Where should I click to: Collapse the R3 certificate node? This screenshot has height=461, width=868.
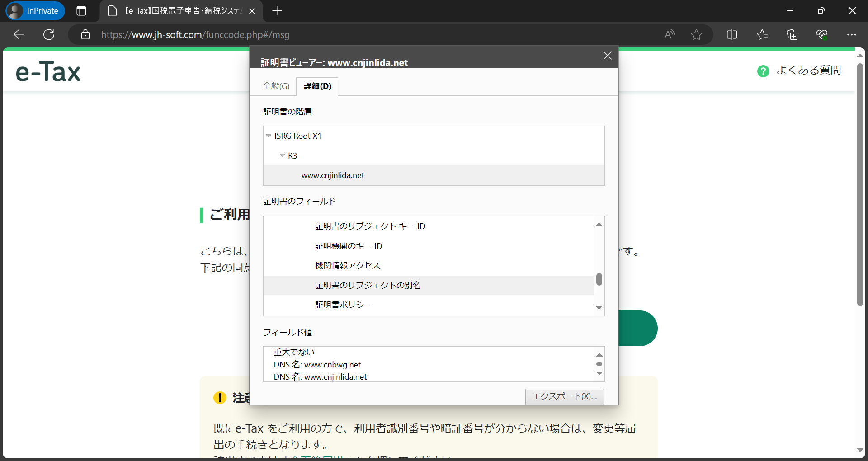282,155
